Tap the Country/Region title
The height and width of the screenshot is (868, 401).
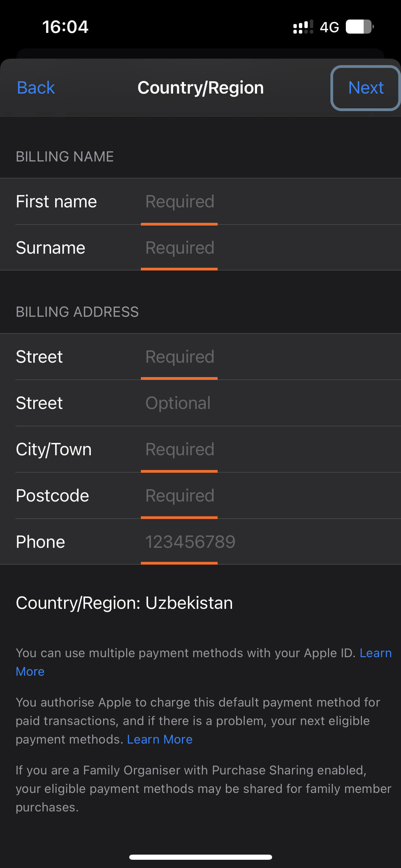(x=200, y=88)
